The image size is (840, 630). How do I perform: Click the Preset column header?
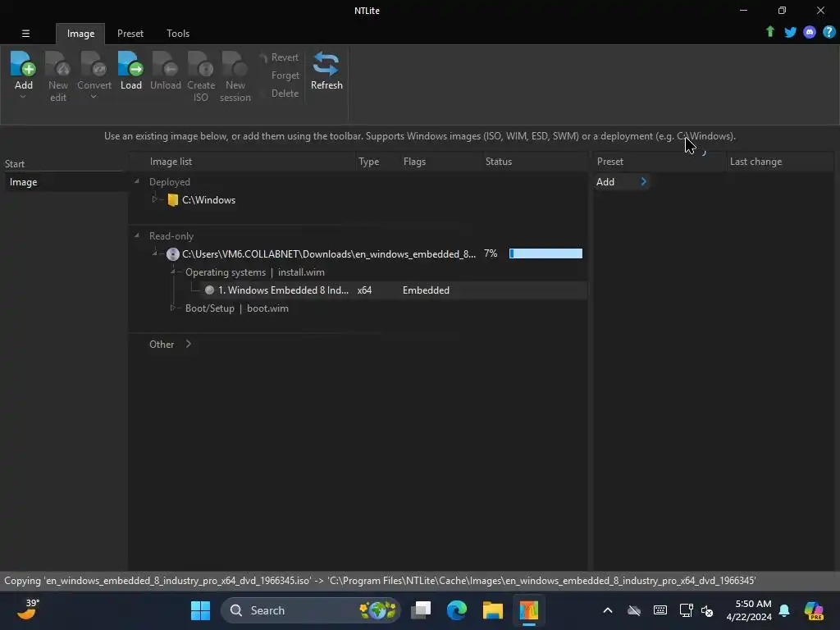pyautogui.click(x=659, y=162)
